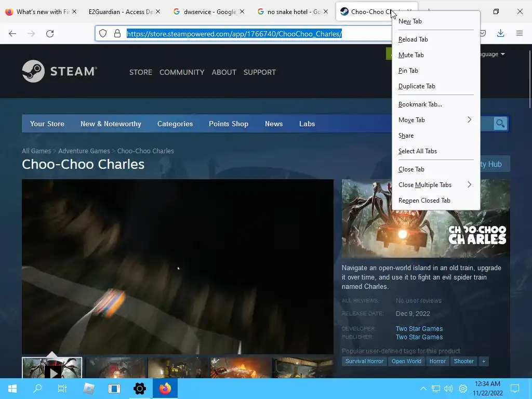Open the Labs tab in the store bar
Viewport: 532px width, 399px height.
point(307,124)
